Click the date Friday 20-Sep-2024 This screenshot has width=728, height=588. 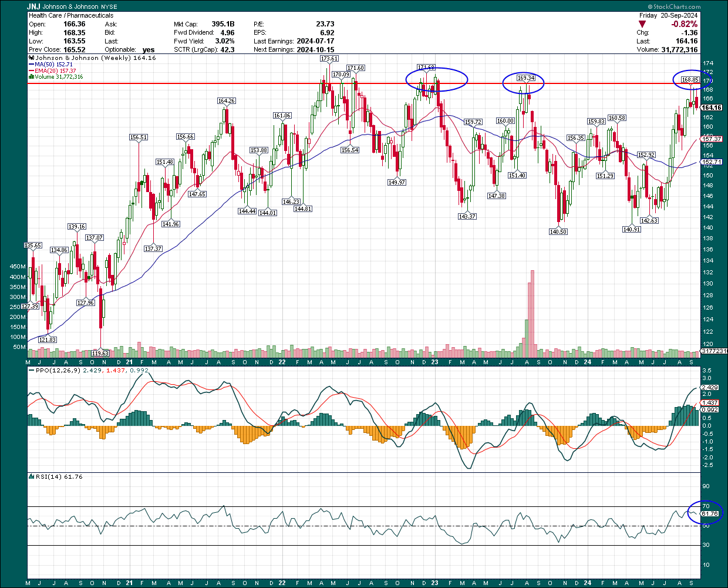pyautogui.click(x=669, y=15)
